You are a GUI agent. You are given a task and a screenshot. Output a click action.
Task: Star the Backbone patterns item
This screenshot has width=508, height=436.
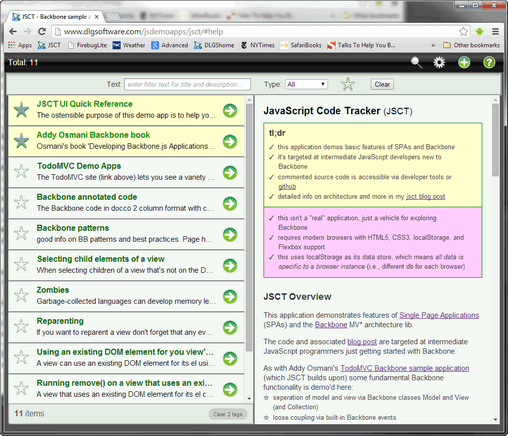(x=21, y=233)
